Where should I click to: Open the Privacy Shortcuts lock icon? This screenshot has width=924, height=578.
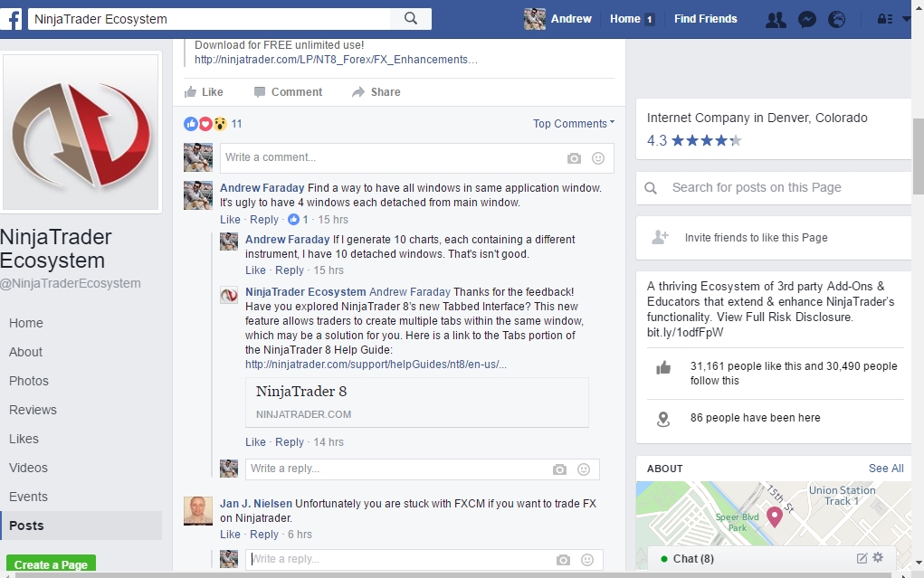point(884,19)
